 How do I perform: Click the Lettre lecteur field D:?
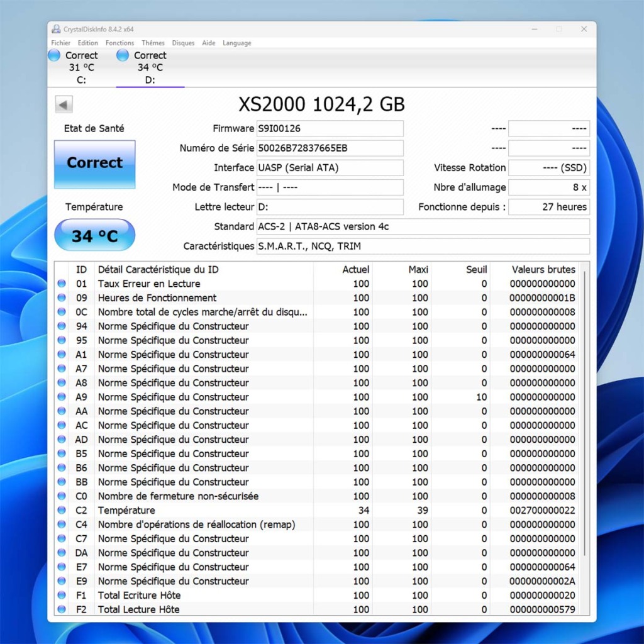330,207
